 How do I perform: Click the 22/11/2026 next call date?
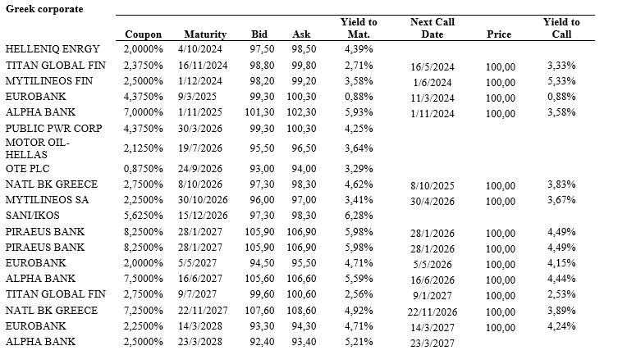point(432,311)
